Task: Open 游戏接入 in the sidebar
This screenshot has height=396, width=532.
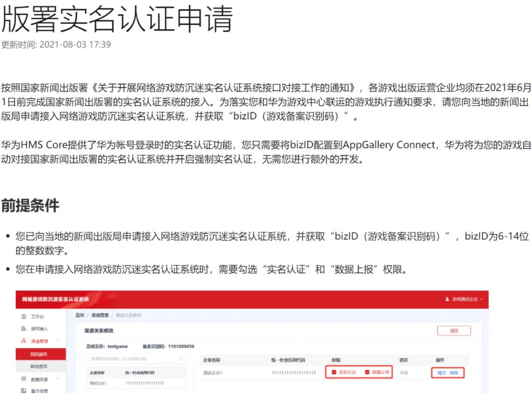Action: coord(39,329)
